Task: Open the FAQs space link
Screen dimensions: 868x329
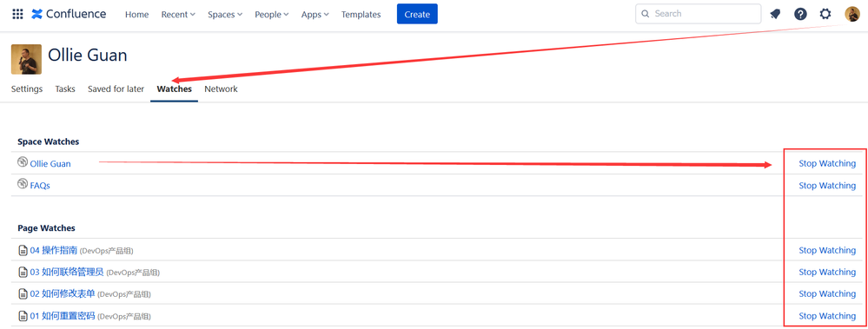Action: coord(40,185)
